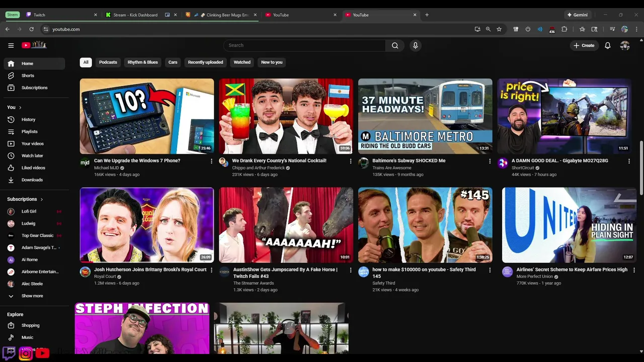Open browser zoom magnifier icon
This screenshot has height=362, width=644.
[488, 29]
